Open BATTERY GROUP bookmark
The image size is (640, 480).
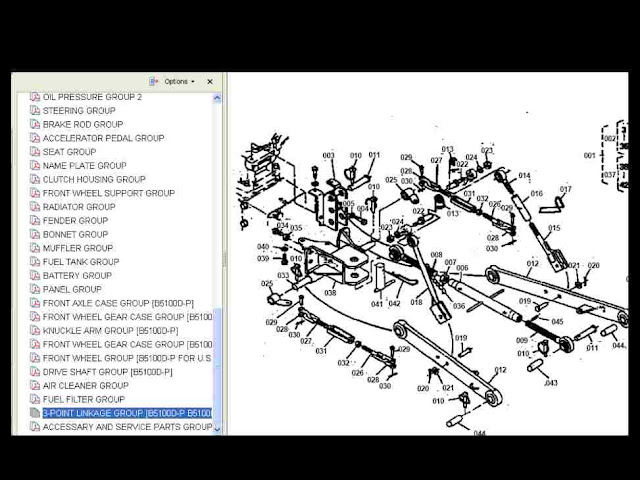(77, 276)
